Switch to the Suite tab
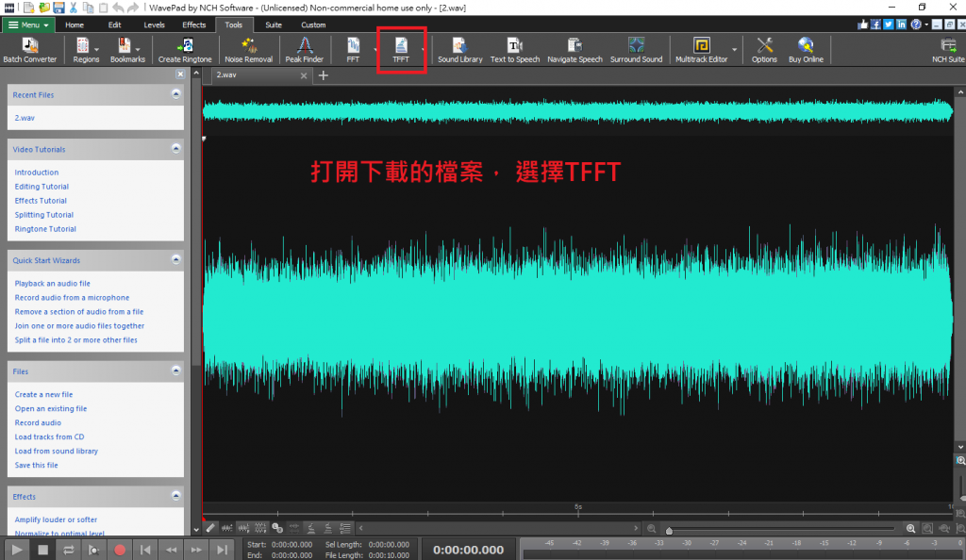Viewport: 966px width, 560px height. click(x=274, y=25)
